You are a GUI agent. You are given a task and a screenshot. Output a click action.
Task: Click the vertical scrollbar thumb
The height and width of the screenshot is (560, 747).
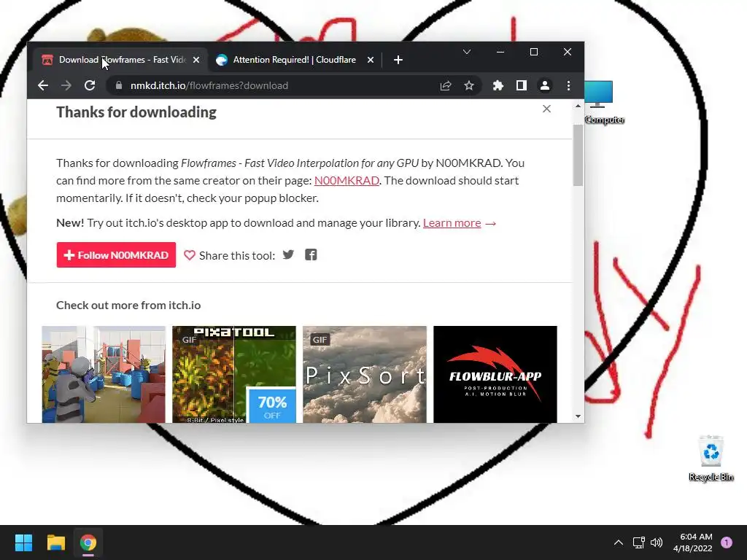point(578,155)
